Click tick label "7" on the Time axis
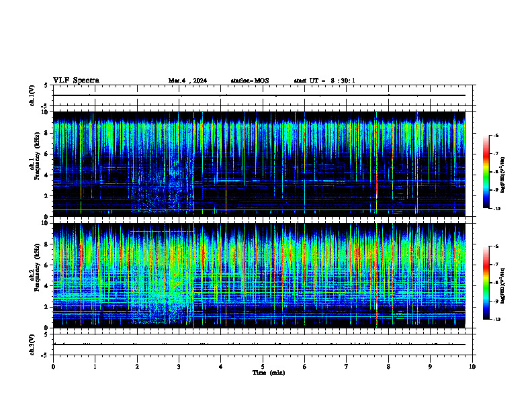Viewport: 532px width, 411px height. [347, 367]
